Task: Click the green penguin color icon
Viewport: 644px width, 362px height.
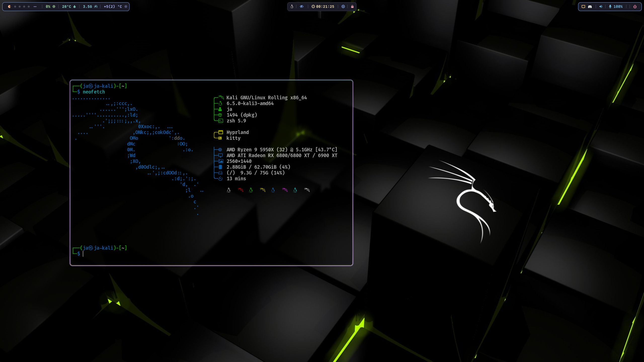Action: click(251, 190)
